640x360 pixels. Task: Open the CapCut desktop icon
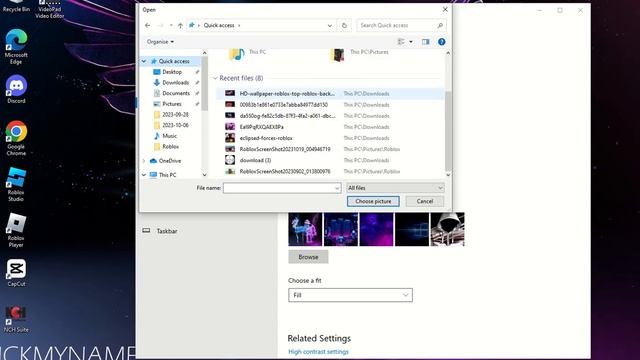point(16,273)
